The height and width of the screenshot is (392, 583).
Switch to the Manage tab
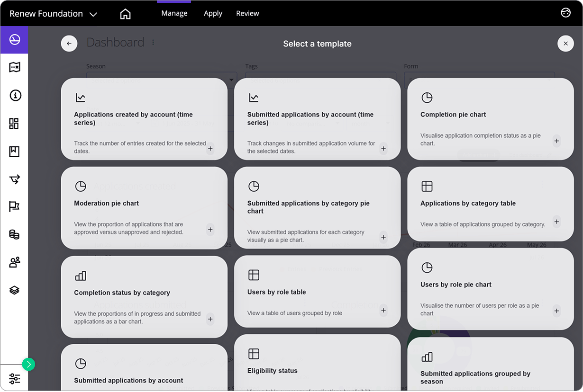174,13
